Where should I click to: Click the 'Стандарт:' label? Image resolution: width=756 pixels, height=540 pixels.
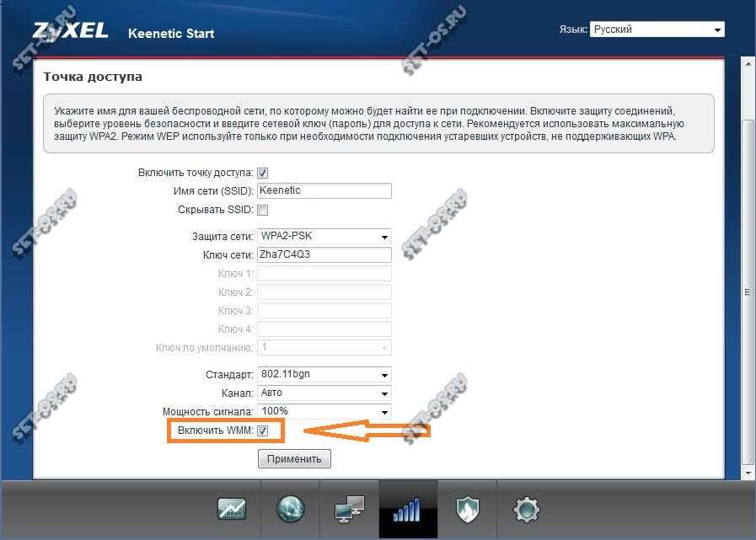[229, 375]
